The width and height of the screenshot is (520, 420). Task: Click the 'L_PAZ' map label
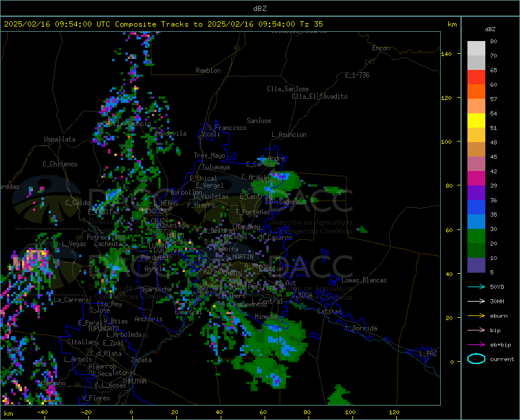(428, 354)
